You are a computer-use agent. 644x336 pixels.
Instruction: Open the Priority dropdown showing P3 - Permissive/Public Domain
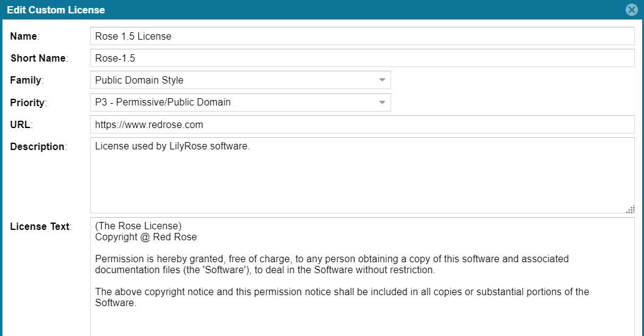click(x=240, y=102)
